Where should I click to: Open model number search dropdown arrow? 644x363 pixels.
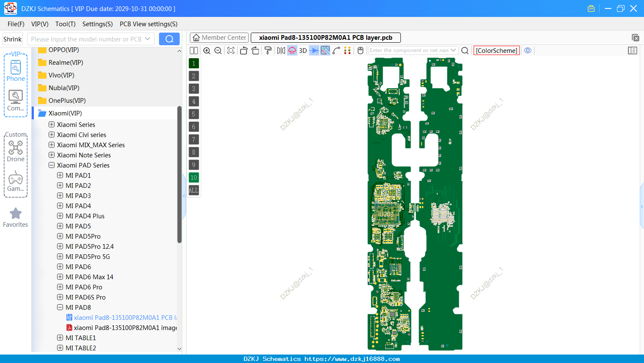[148, 39]
